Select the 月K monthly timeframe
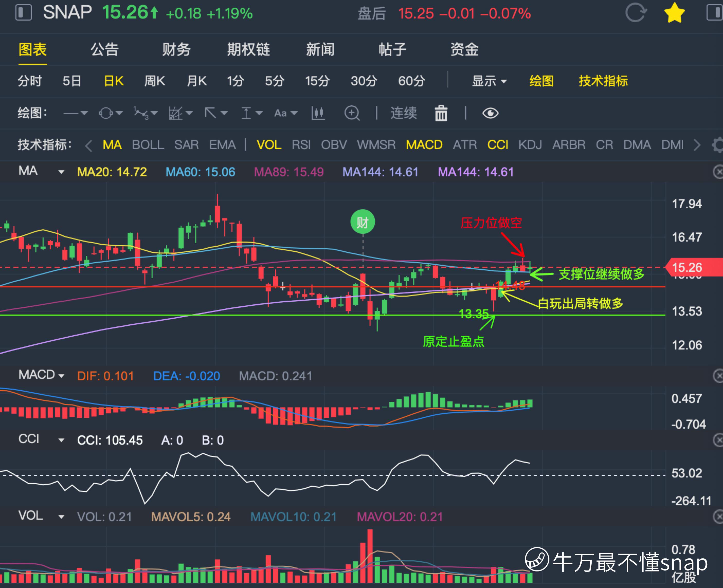The height and width of the screenshot is (588, 723). tap(197, 81)
